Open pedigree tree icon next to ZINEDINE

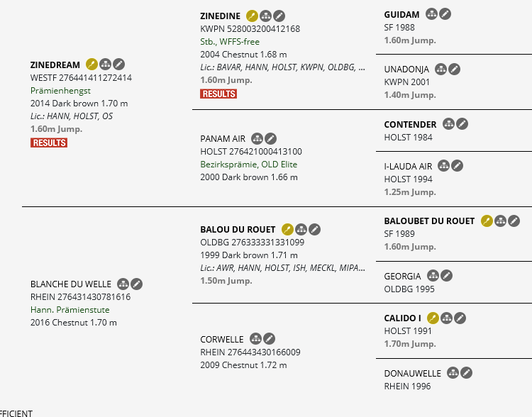pos(266,16)
